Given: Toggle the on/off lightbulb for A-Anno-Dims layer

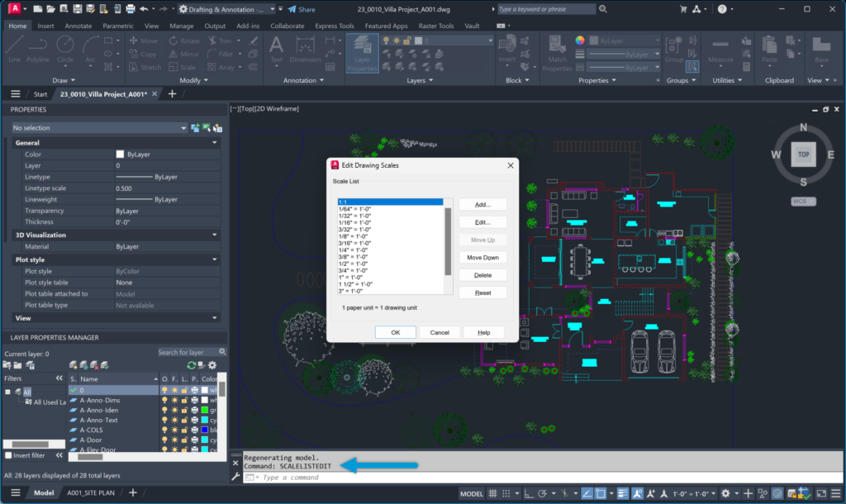Looking at the screenshot, I should pyautogui.click(x=164, y=400).
